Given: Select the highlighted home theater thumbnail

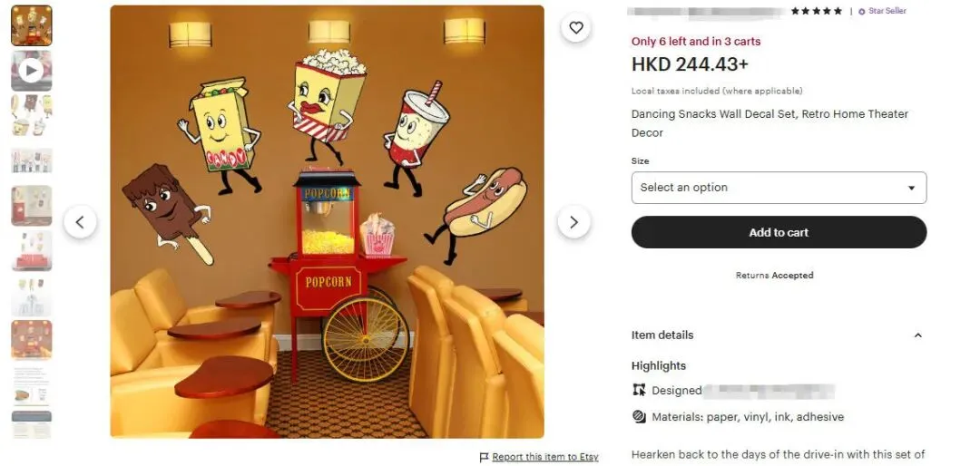Looking at the screenshot, I should [31, 341].
